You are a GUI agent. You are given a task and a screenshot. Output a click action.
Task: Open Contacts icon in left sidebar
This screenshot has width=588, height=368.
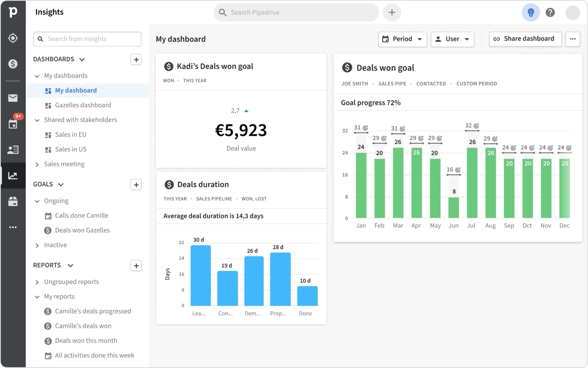click(13, 150)
